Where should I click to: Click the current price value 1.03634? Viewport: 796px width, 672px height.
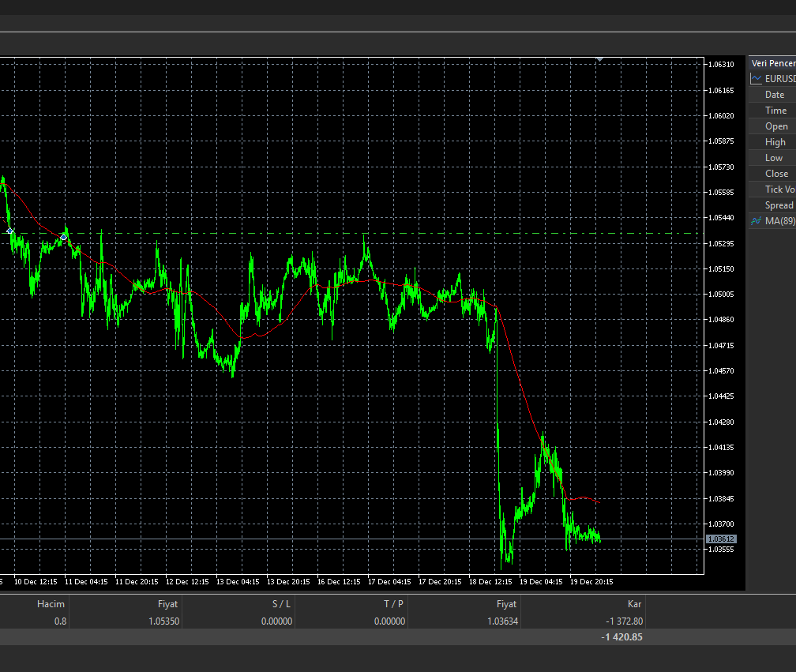(x=502, y=621)
